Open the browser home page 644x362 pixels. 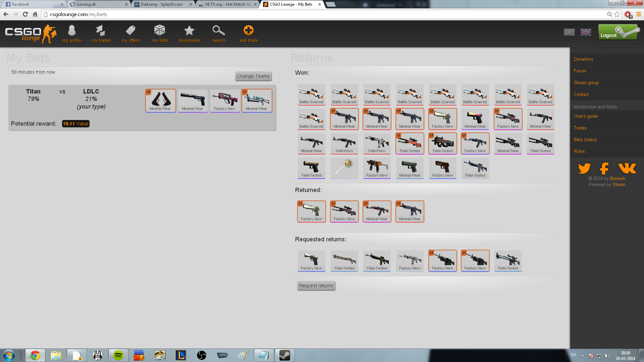[35, 14]
